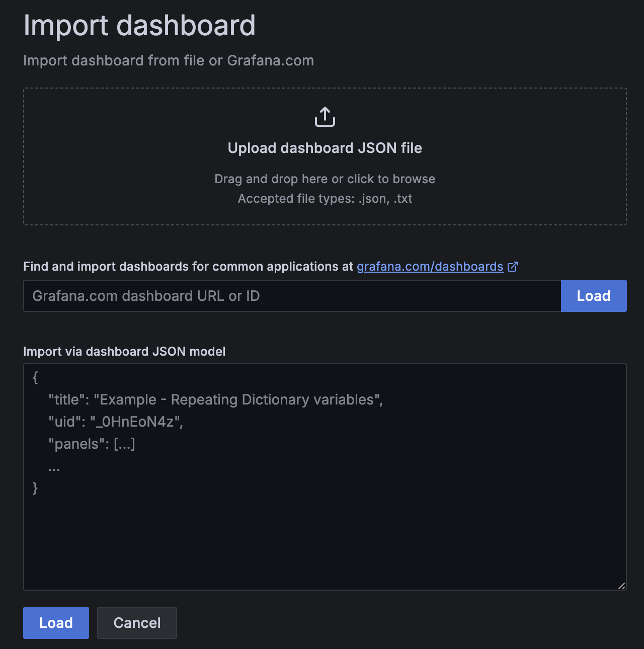644x649 pixels.
Task: Click the empty lower area of the JSON textarea
Action: 325,543
